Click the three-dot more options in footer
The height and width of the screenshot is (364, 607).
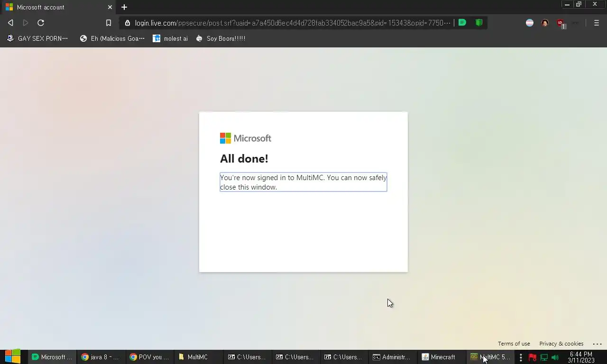597,344
